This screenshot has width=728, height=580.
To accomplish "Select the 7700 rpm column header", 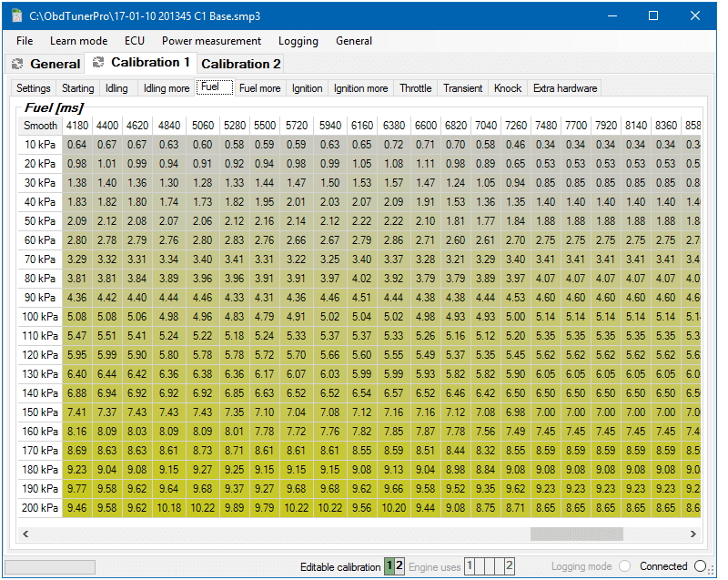I will pyautogui.click(x=576, y=126).
